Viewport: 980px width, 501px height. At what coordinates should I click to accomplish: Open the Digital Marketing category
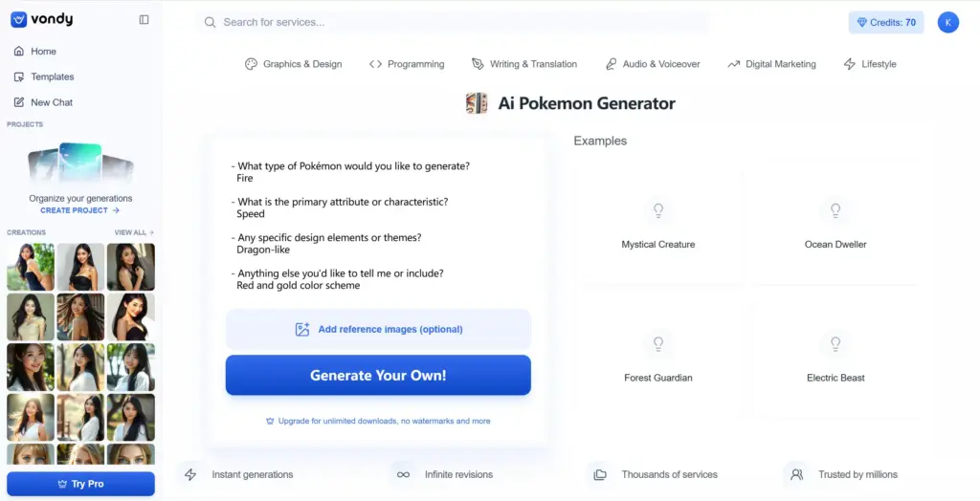pos(771,64)
